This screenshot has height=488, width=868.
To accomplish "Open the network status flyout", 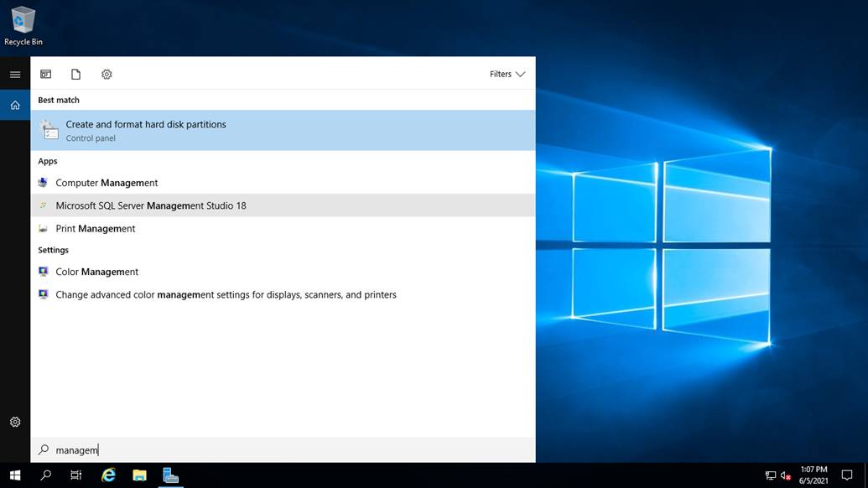I will coord(769,475).
